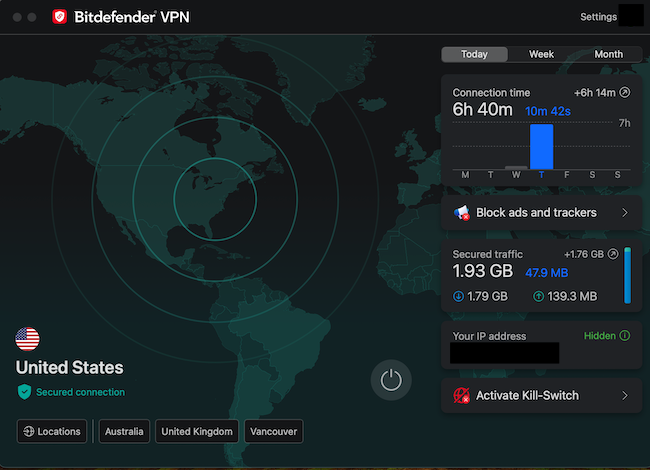Click the upload traffic arrow icon
The width and height of the screenshot is (650, 470).
(538, 296)
